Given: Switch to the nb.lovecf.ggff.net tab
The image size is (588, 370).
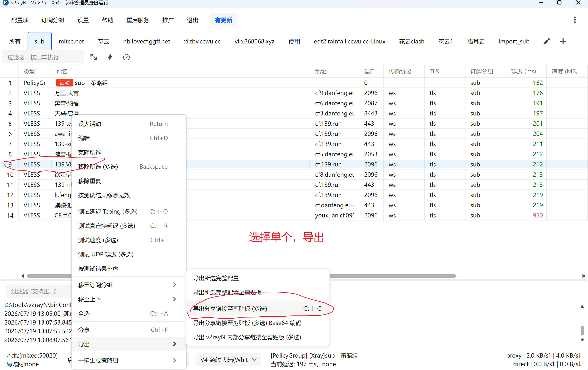Looking at the screenshot, I should [x=146, y=41].
